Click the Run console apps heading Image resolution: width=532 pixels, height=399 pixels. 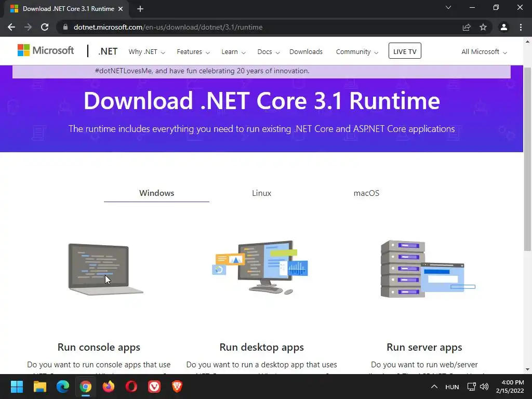[x=99, y=348]
